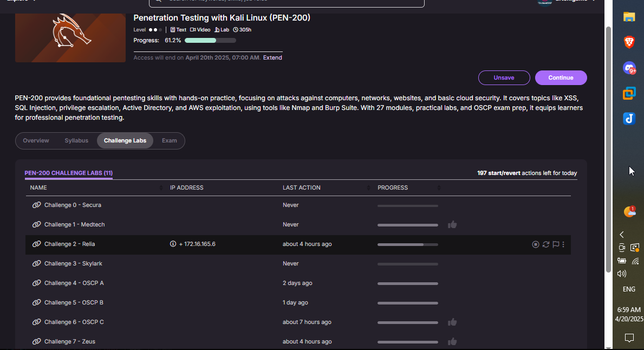
Task: Open Discord from the taskbar
Action: tap(629, 68)
